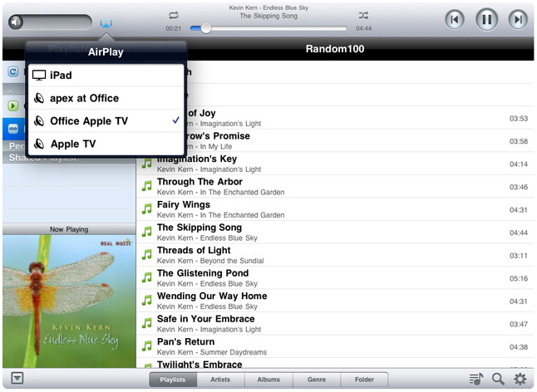The image size is (537, 392).
Task: Click music note icon for Threads of Light
Action: click(x=147, y=255)
